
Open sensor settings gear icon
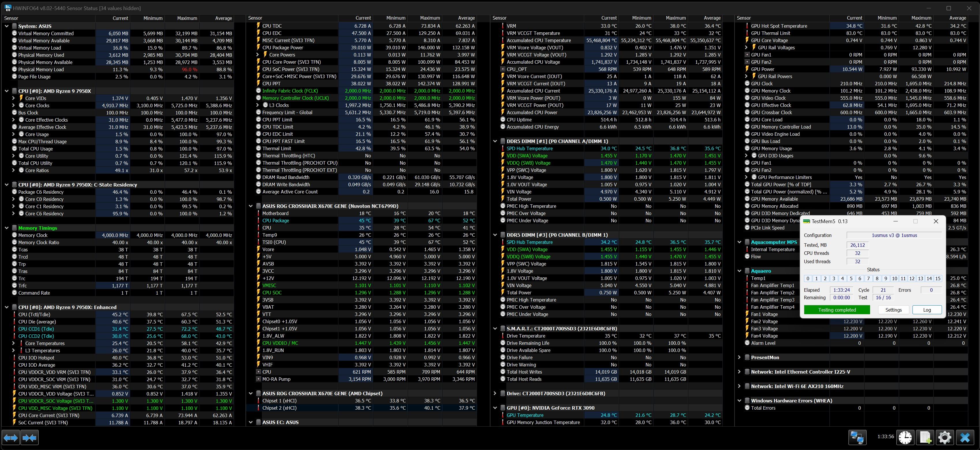coord(945,437)
